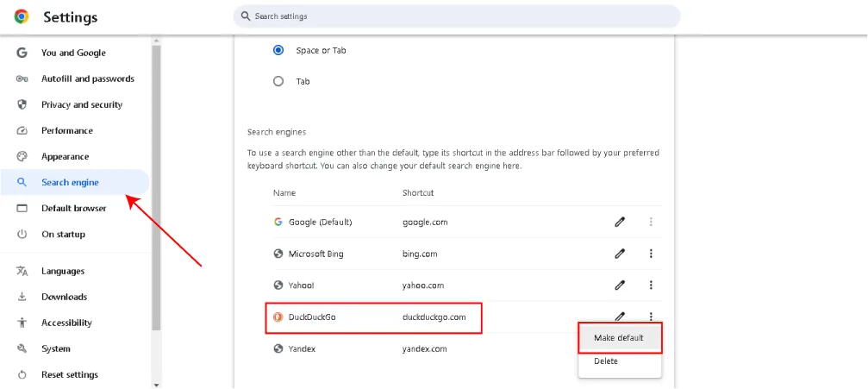This screenshot has width=868, height=389.
Task: Click the window icon for Default browser
Action: pos(22,209)
